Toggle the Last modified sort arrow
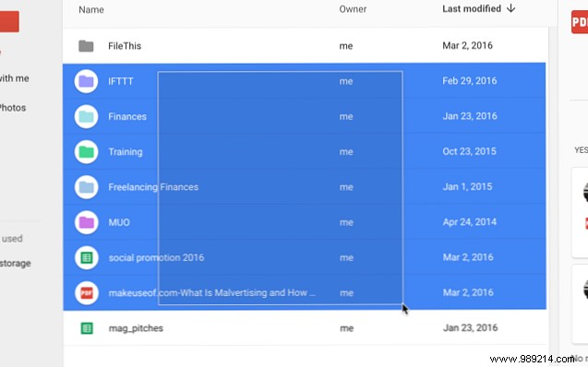The width and height of the screenshot is (588, 367). [510, 8]
